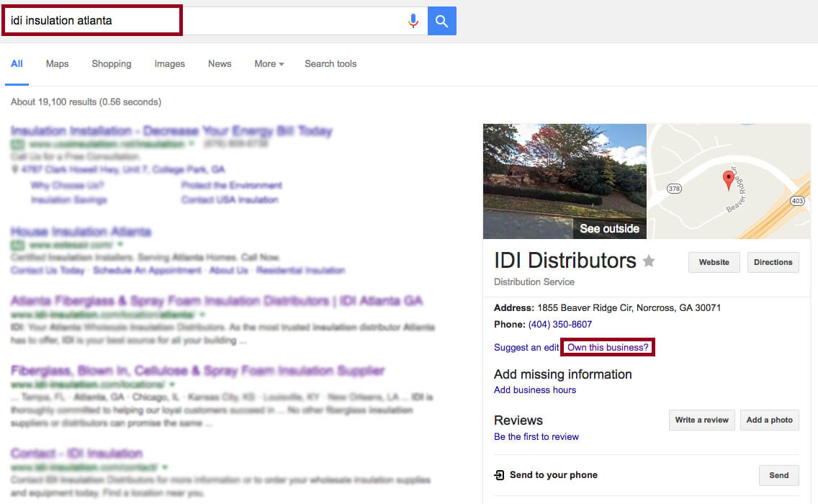Click the Protect the Environment sitelink

232,185
